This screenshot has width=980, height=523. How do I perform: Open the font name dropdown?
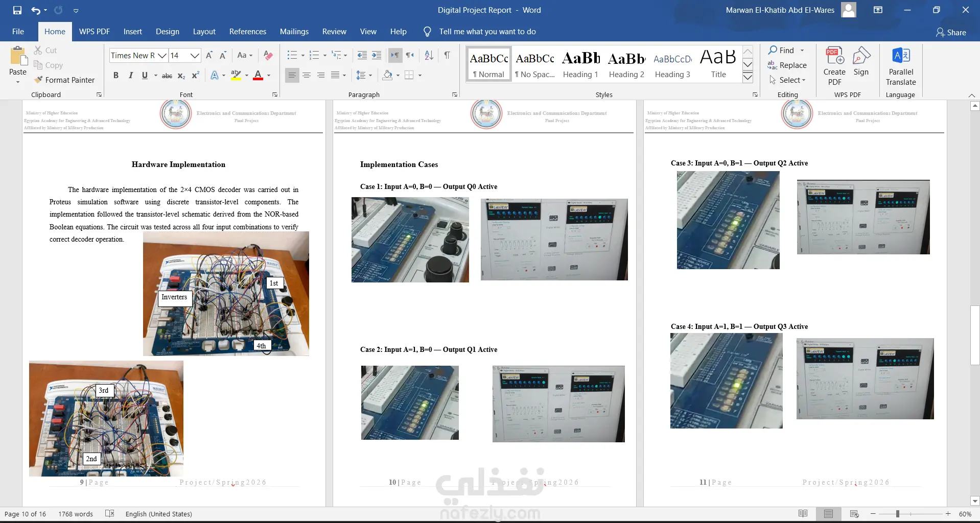(x=162, y=56)
